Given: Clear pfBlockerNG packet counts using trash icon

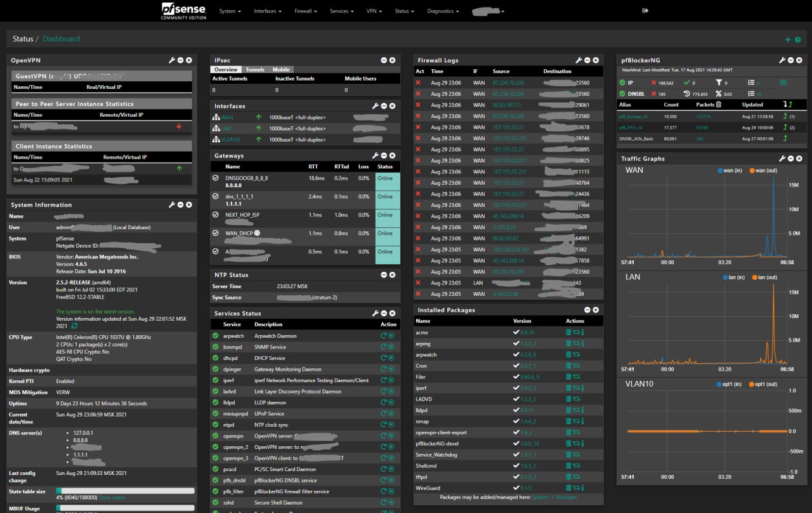Looking at the screenshot, I should pyautogui.click(x=719, y=105).
